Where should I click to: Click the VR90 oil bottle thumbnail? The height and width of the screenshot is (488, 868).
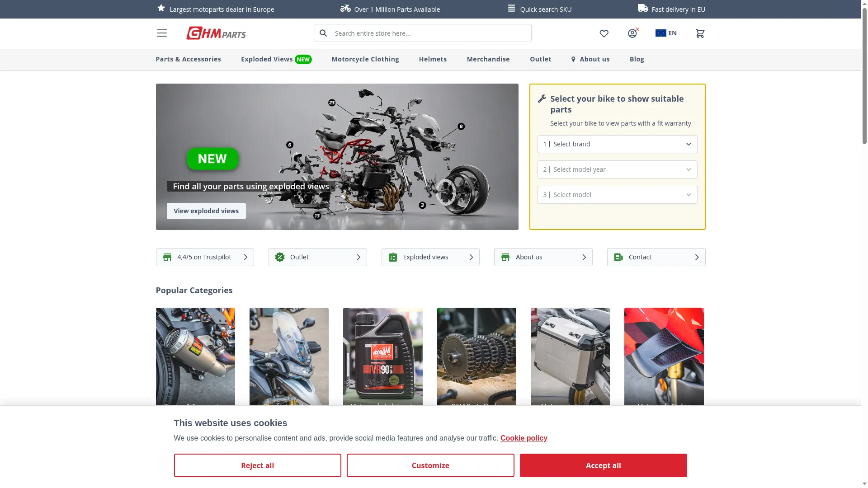pos(382,357)
